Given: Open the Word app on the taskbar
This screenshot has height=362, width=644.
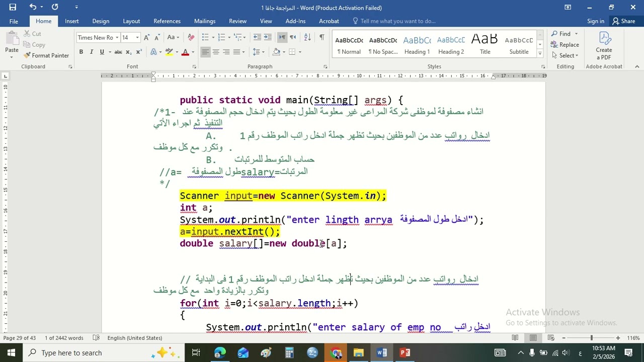Looking at the screenshot, I should [382, 352].
